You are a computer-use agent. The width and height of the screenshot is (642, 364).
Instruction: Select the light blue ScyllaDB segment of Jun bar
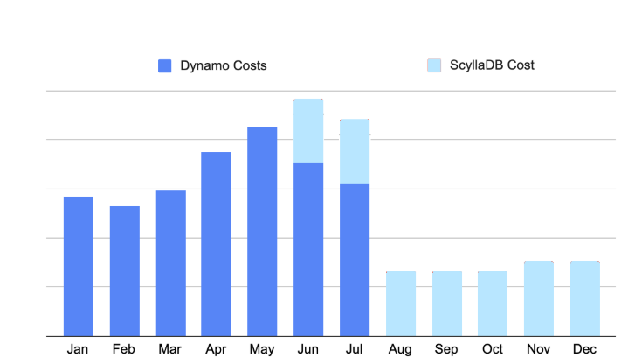pos(308,131)
